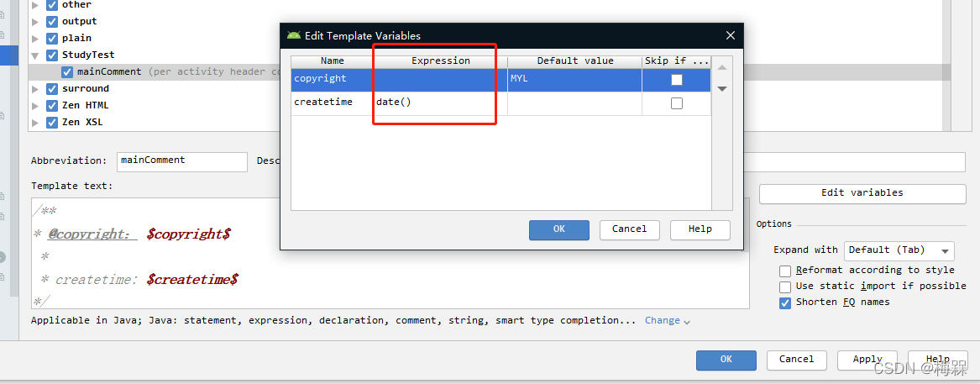This screenshot has height=384, width=980.
Task: Expand the Zen HTML template group
Action: click(35, 106)
